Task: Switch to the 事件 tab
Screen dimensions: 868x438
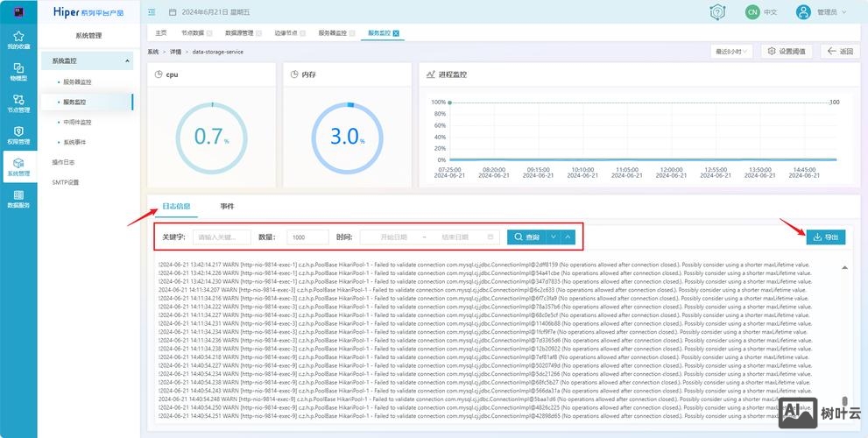Action: pos(227,205)
